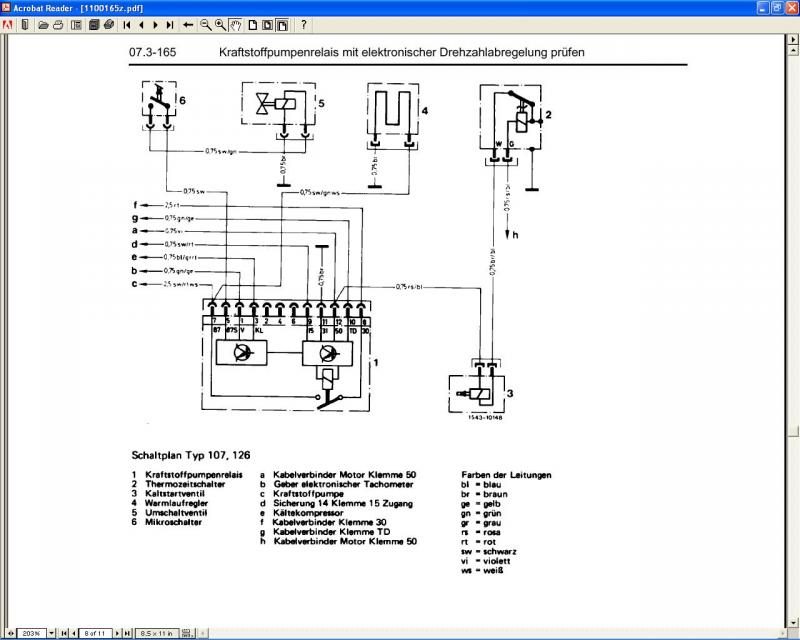Open the Help question mark button

click(303, 24)
